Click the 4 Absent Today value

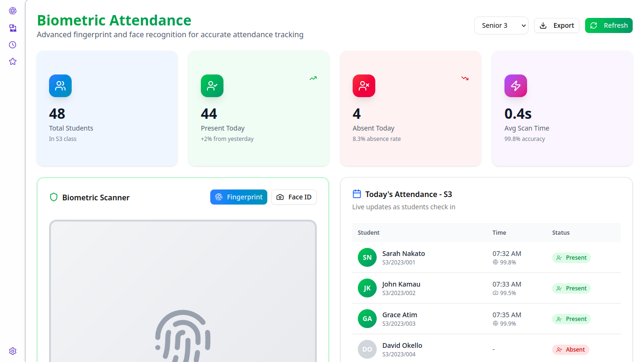357,114
